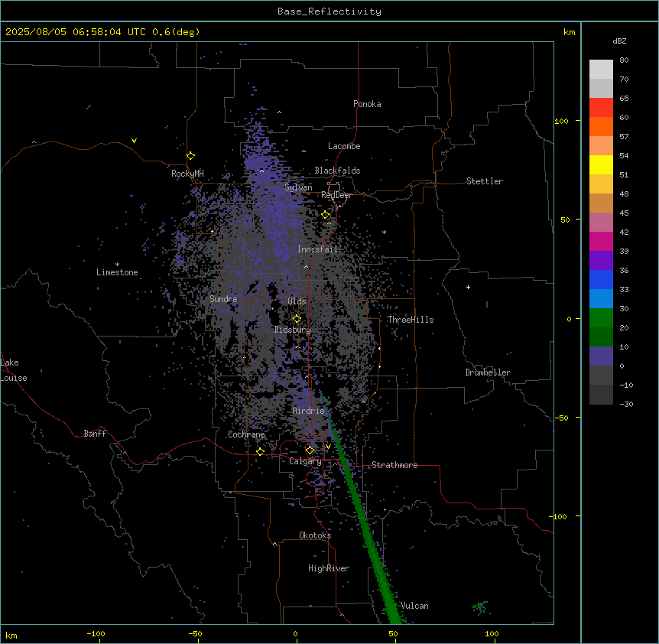Select the magenta 39-42 dBZ legend swatch
Image resolution: width=659 pixels, height=644 pixels.
(x=601, y=241)
